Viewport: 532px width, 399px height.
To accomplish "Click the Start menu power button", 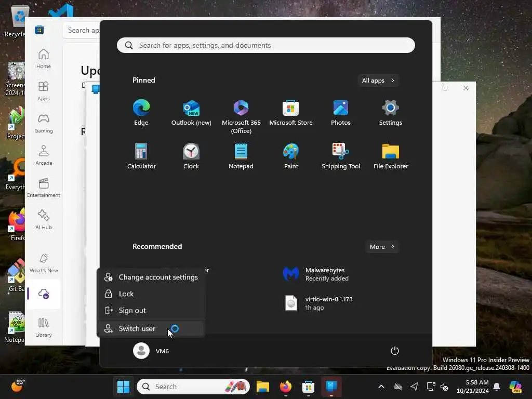I will click(x=395, y=351).
